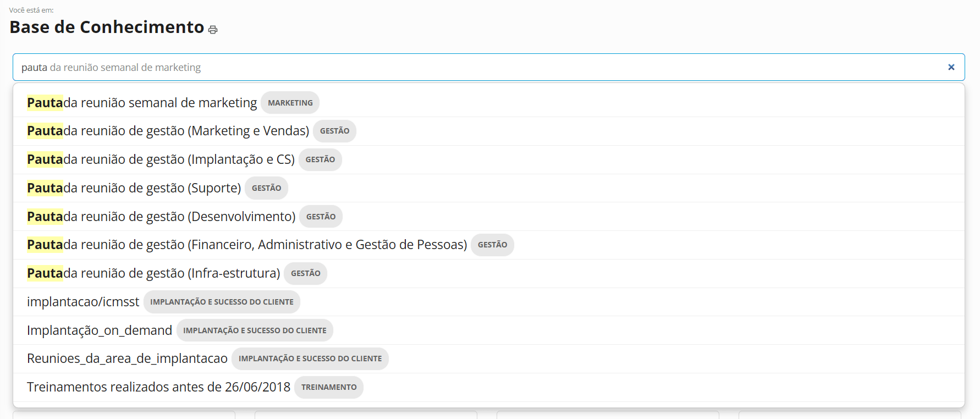Click the TREINAMENTO category tag

tap(329, 387)
